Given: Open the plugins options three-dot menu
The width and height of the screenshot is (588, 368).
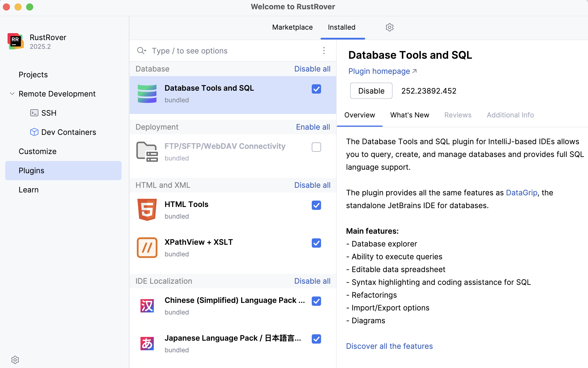Looking at the screenshot, I should (x=324, y=51).
